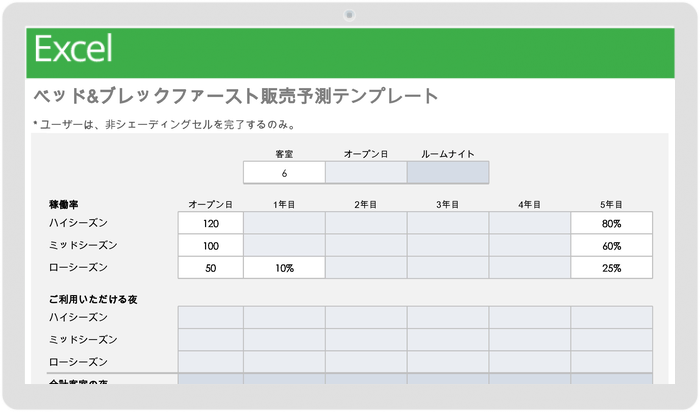Click the Excel logo text in the green banner
Screen dimensions: 700x412
(73, 49)
